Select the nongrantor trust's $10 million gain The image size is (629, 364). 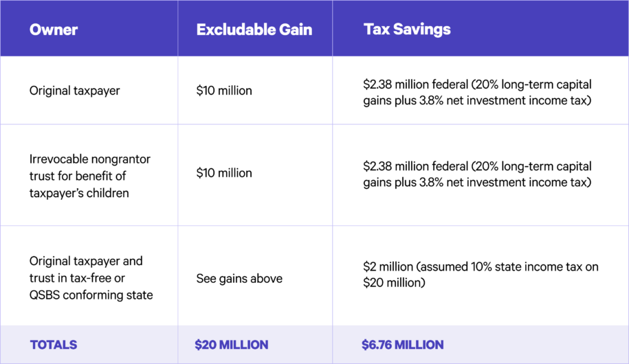point(224,173)
